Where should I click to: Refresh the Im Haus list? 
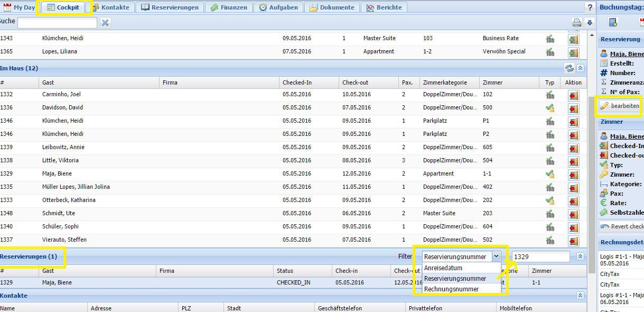pos(569,68)
